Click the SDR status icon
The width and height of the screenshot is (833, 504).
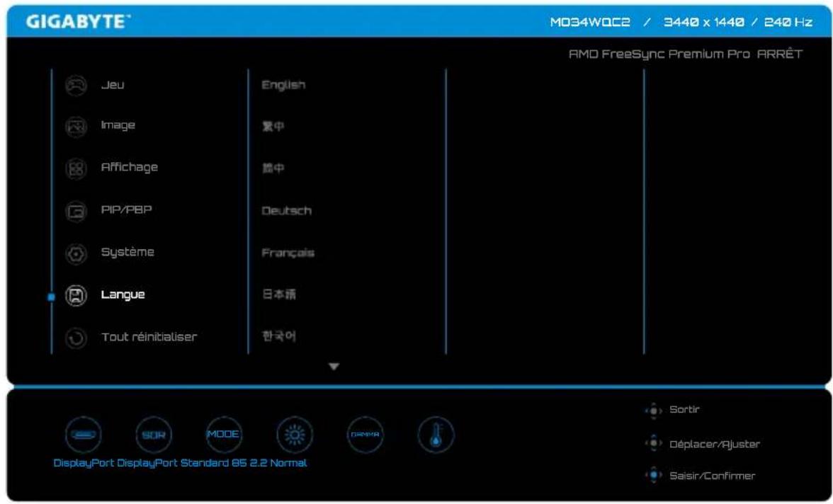[154, 435]
